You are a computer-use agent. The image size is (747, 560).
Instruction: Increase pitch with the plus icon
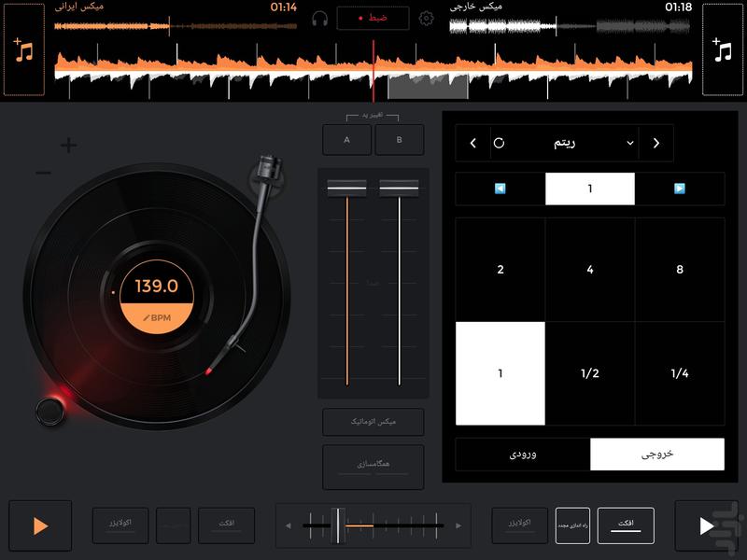point(68,146)
